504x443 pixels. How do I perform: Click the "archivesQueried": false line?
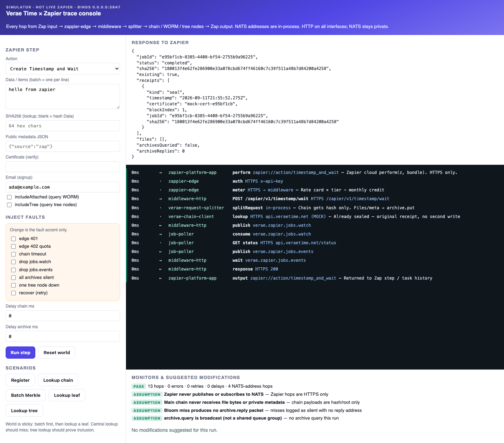[x=168, y=145]
